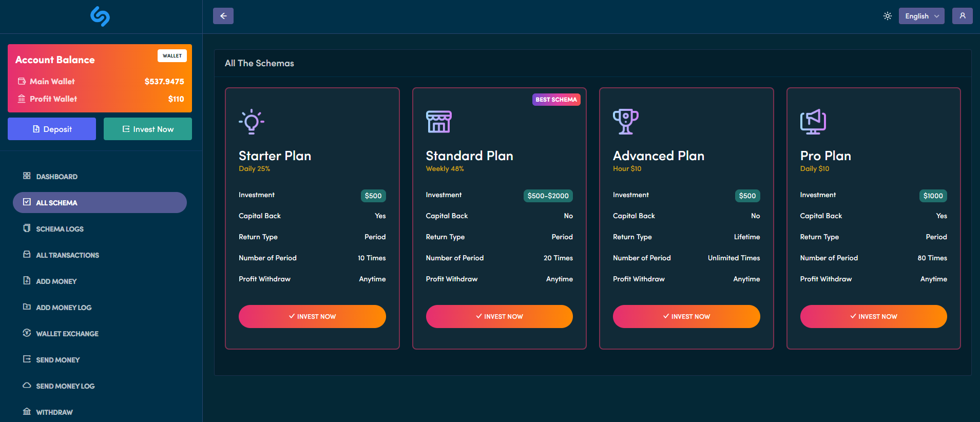The width and height of the screenshot is (980, 422).
Task: Click the back arrow button
Action: click(x=223, y=16)
